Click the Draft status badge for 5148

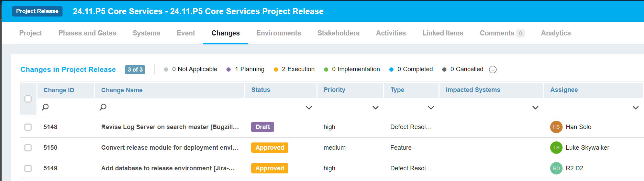click(262, 127)
